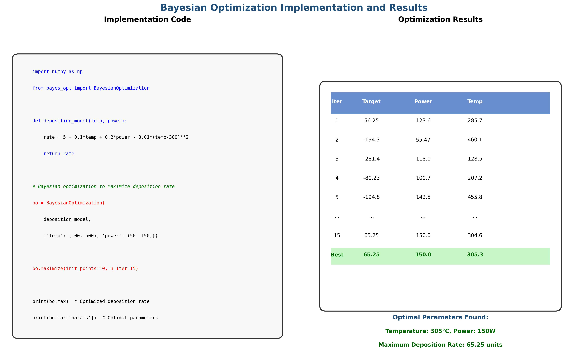Click the 'Iter' column header
588x364 pixels.
click(337, 102)
